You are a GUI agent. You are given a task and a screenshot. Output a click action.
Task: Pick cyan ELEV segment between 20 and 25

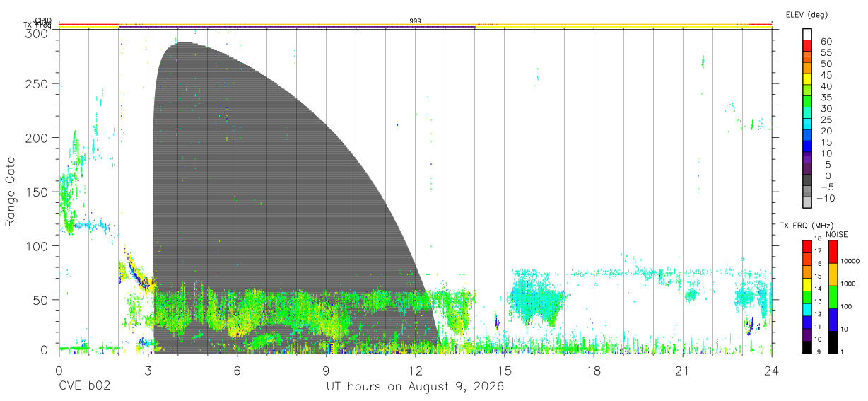pos(807,125)
